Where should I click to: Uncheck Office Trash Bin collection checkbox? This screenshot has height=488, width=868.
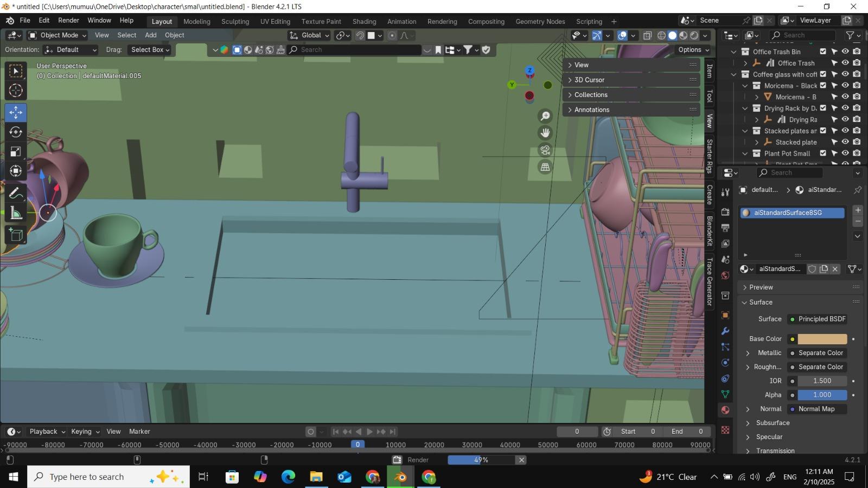[823, 52]
